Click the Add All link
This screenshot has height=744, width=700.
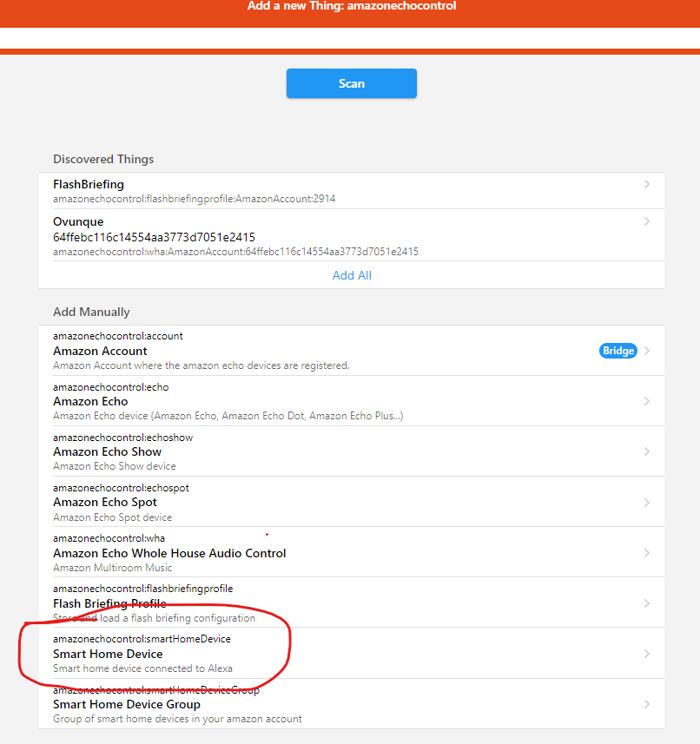pos(352,275)
